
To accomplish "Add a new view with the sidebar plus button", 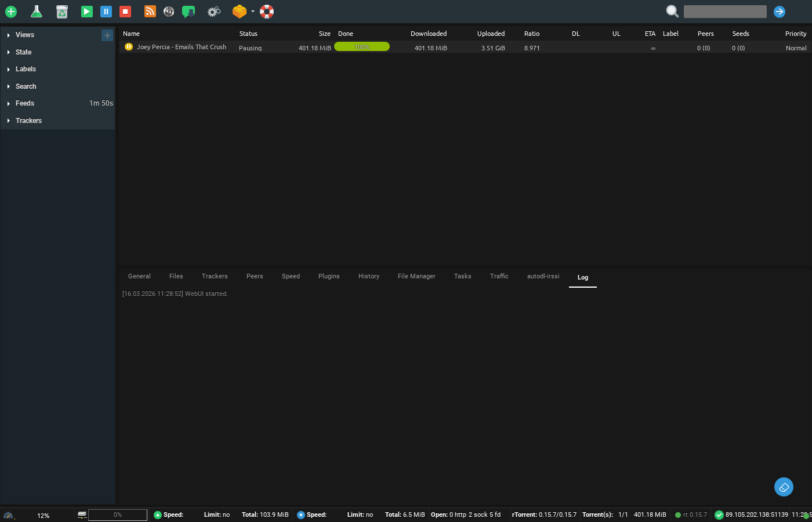I will [107, 35].
